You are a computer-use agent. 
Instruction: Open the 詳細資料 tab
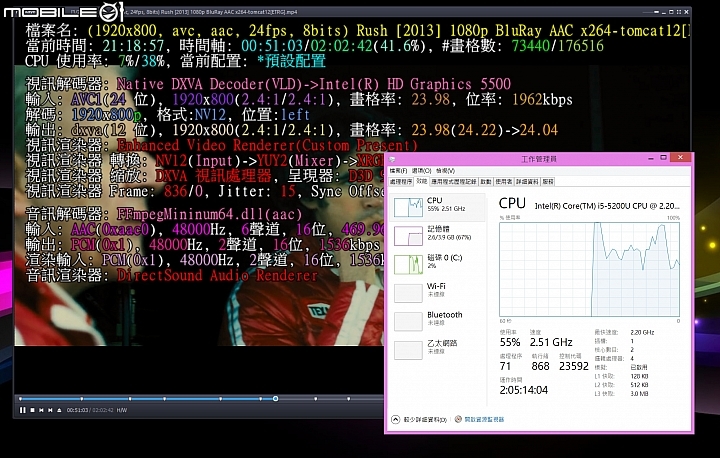(x=527, y=181)
